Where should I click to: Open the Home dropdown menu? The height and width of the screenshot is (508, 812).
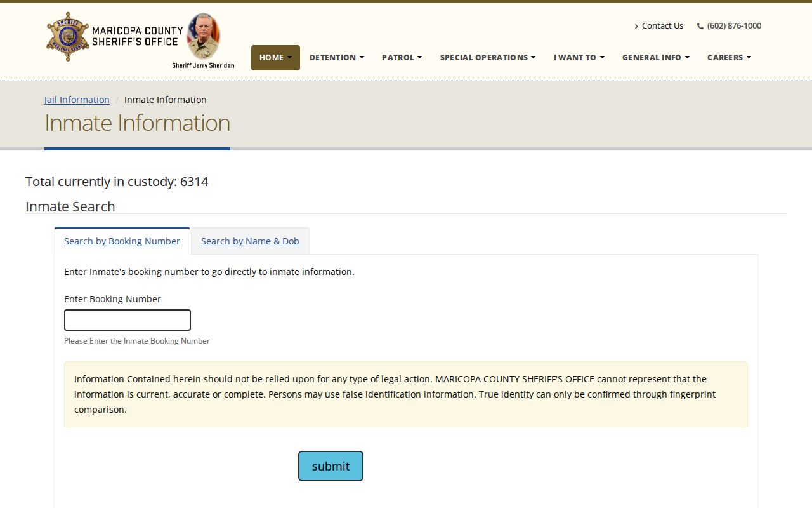click(275, 58)
